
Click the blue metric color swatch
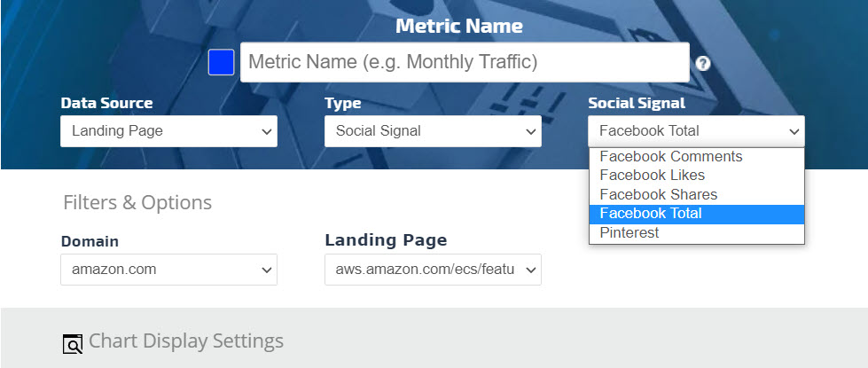click(221, 63)
